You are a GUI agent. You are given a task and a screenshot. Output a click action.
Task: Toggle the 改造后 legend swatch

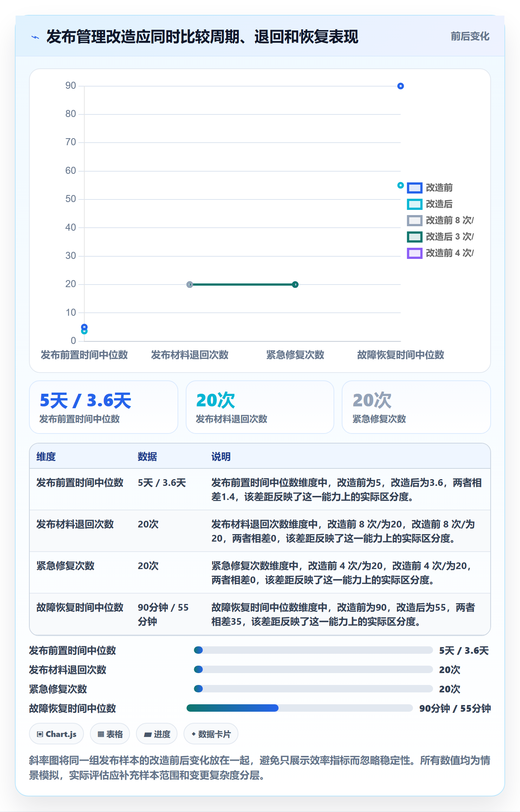415,204
